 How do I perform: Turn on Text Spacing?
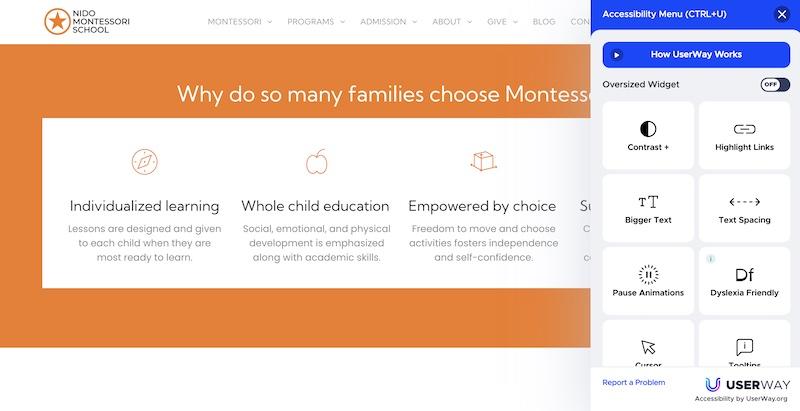coord(744,208)
